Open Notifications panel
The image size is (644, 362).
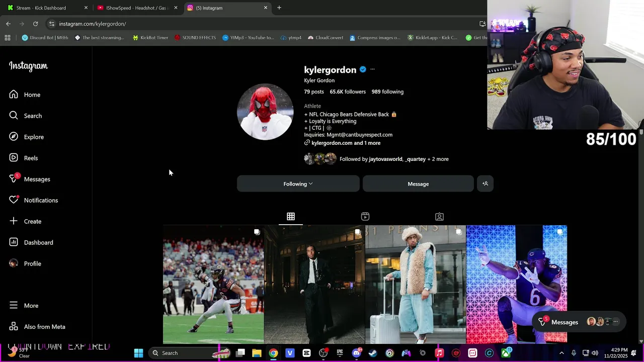(34, 200)
